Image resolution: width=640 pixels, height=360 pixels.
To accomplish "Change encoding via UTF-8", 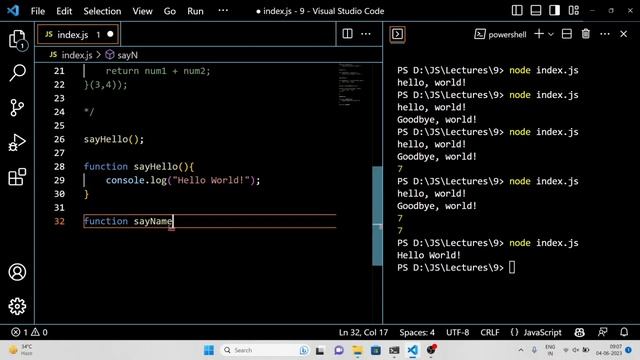I will click(x=457, y=332).
